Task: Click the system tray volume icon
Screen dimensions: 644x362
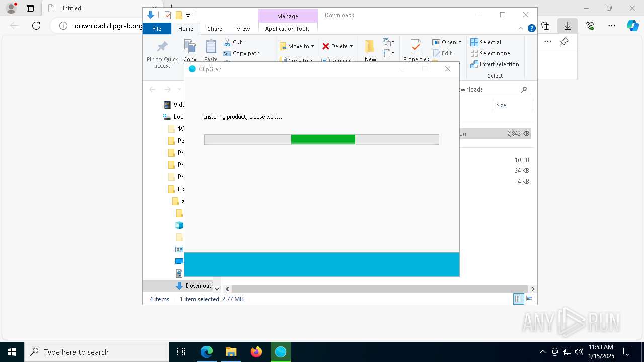Action: 579,352
